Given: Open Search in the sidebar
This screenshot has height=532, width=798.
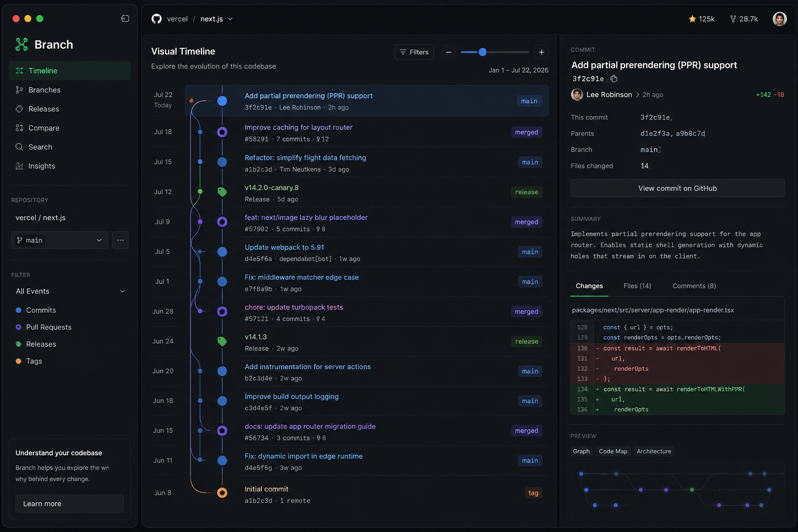Looking at the screenshot, I should [x=70, y=147].
